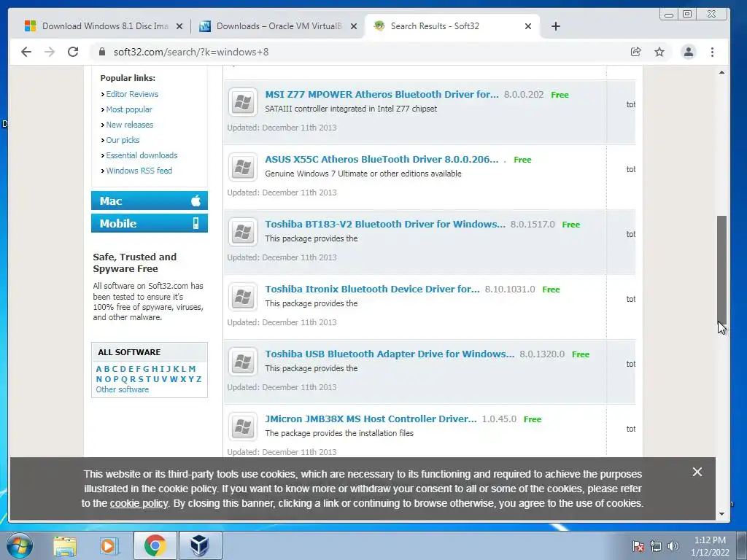This screenshot has width=747, height=560.
Task: Open Chrome's three-dot menu
Action: click(x=712, y=52)
